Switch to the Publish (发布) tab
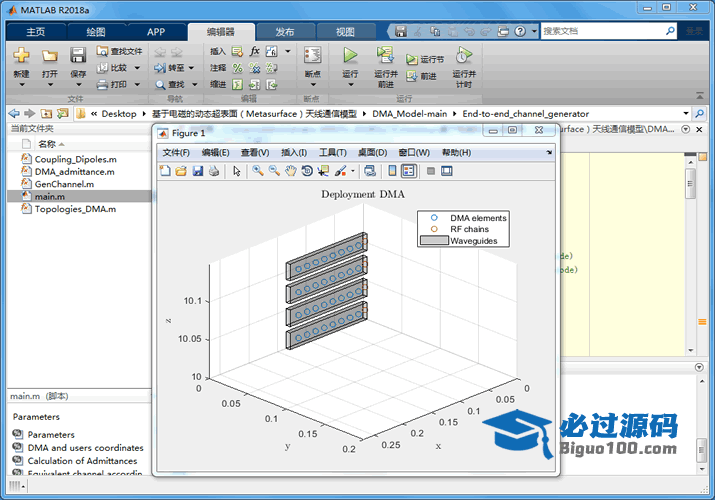The image size is (715, 500). 285,32
